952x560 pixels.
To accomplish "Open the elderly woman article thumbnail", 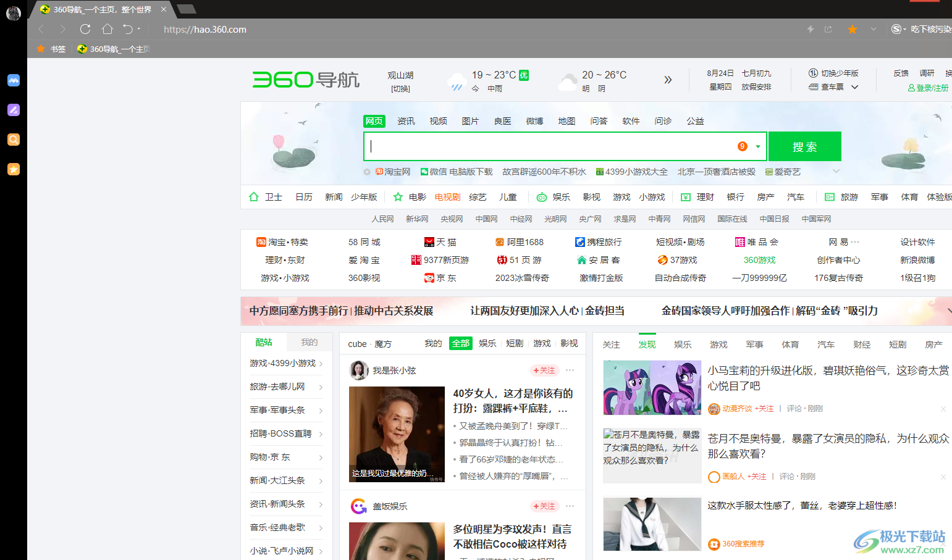I will pyautogui.click(x=397, y=435).
